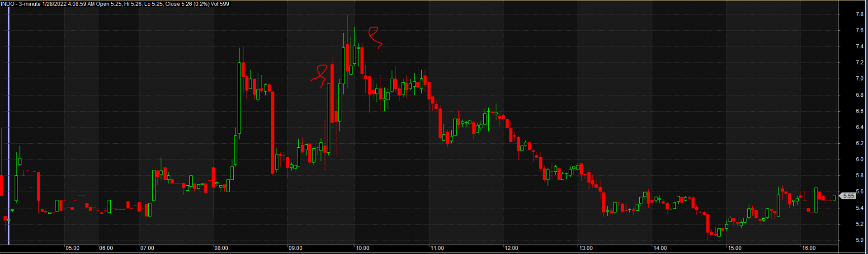This screenshot has width=868, height=254.
Task: Click the 07:00 time axis label
Action: point(147,248)
